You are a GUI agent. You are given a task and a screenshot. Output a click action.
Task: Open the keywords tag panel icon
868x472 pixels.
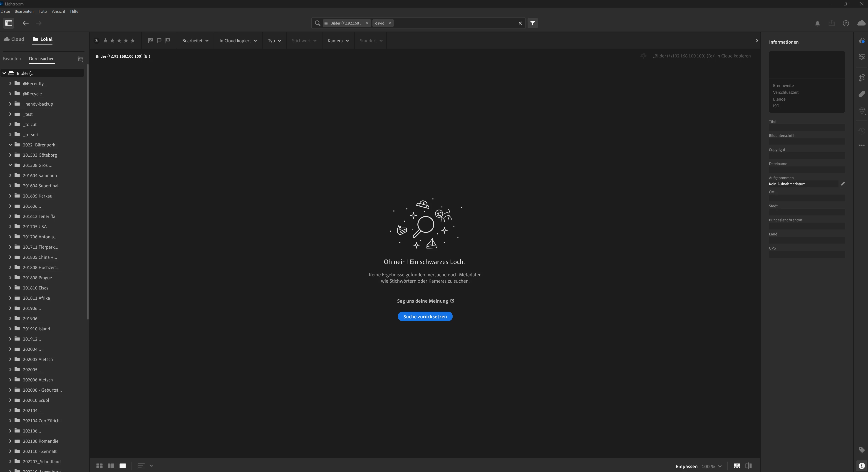point(862,450)
